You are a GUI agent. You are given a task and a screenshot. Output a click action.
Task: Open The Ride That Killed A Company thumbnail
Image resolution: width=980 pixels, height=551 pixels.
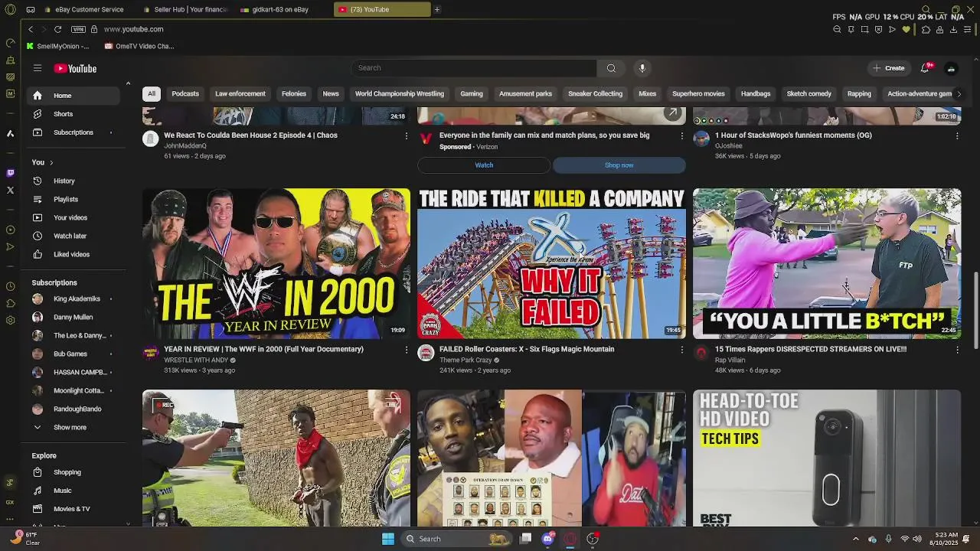pos(551,263)
